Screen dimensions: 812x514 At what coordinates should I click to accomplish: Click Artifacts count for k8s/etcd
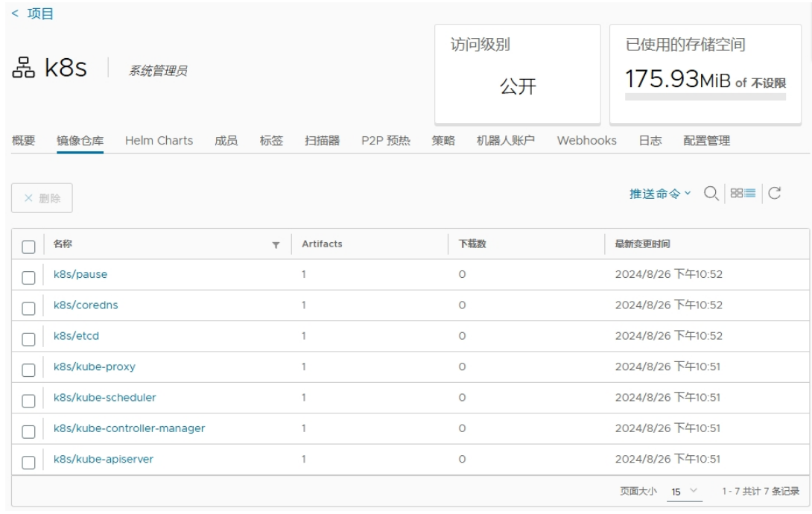[x=304, y=336]
